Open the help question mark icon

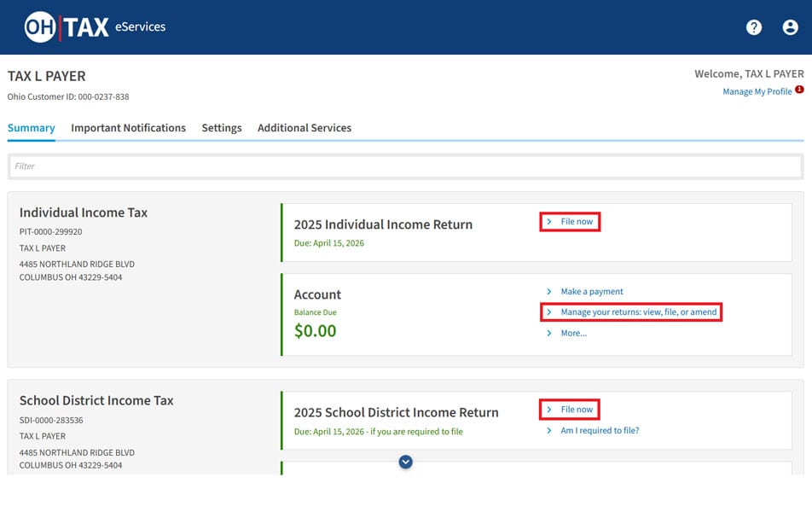pos(753,27)
